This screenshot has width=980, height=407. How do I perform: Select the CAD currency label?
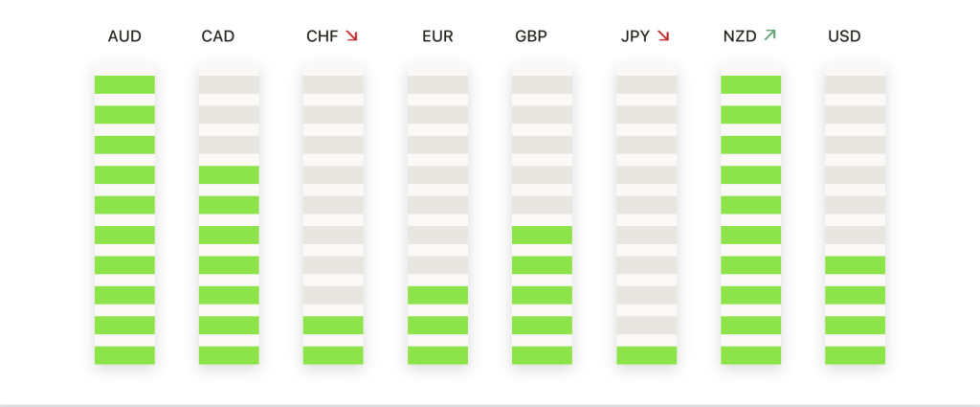coord(217,37)
